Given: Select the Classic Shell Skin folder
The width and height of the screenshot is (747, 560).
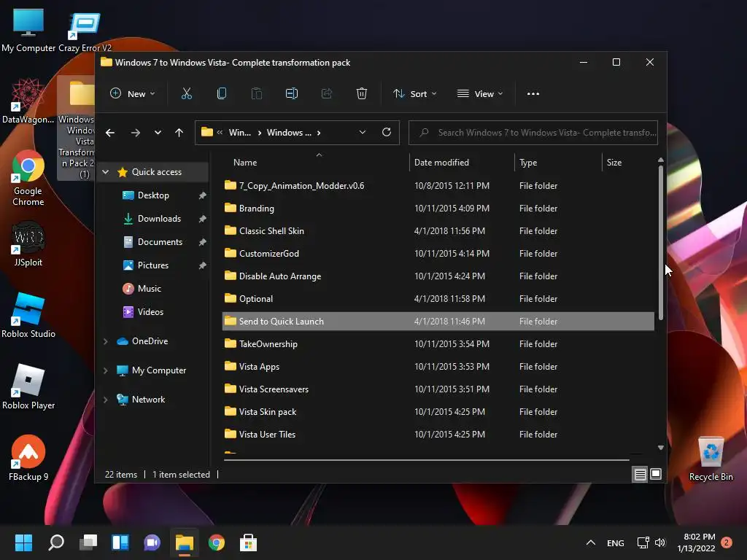Looking at the screenshot, I should click(x=438, y=231).
